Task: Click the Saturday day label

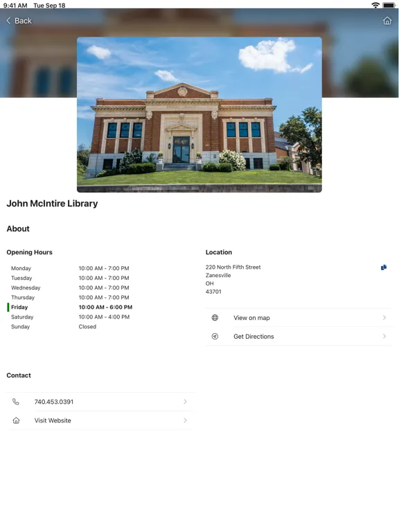Action: [22, 317]
